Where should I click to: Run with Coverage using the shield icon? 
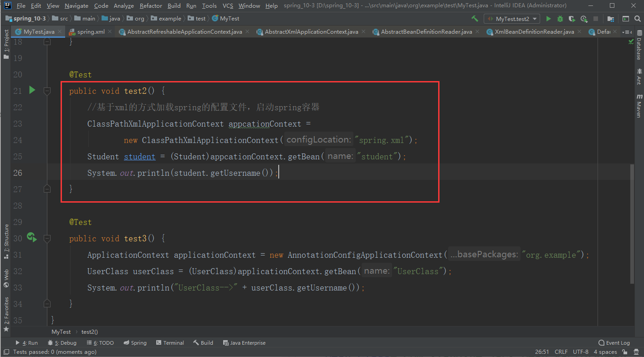click(x=572, y=19)
